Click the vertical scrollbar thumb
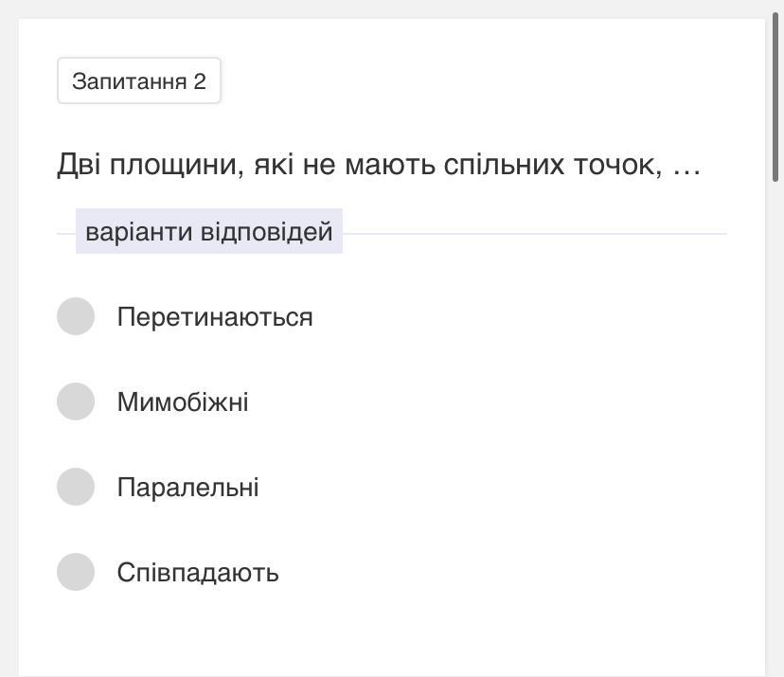 [x=777, y=95]
